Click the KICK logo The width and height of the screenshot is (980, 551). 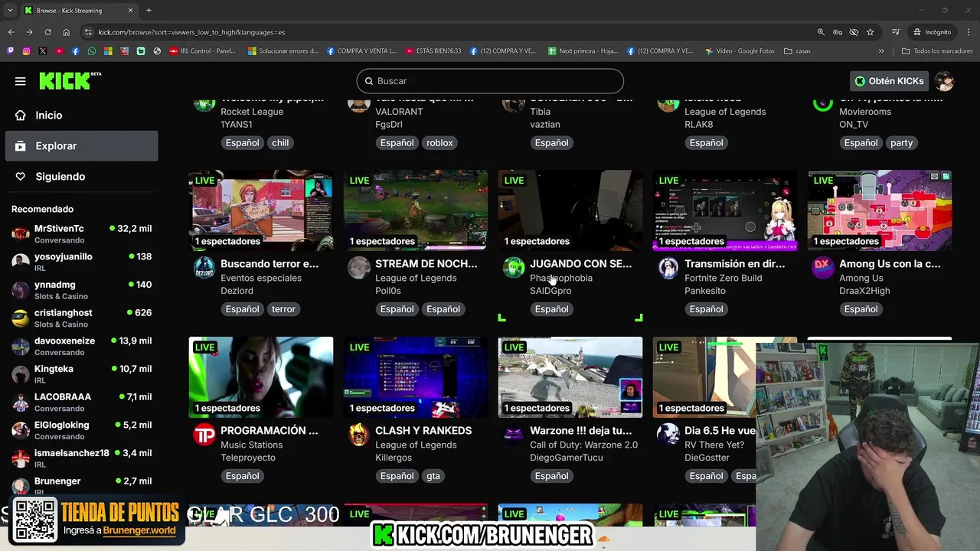[70, 81]
